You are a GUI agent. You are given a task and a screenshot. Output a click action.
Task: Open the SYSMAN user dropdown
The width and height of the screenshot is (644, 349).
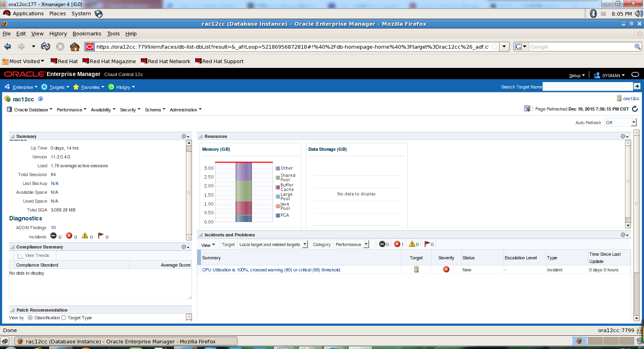(609, 75)
